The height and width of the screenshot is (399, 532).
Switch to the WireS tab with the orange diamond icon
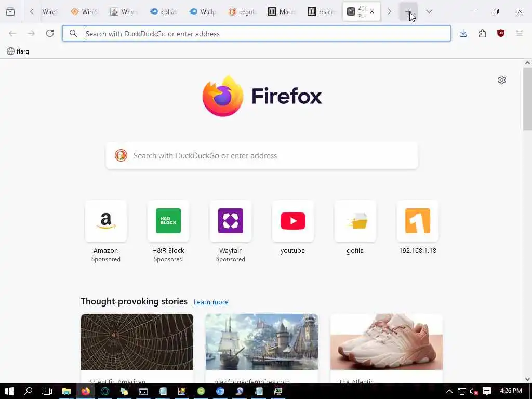84,11
